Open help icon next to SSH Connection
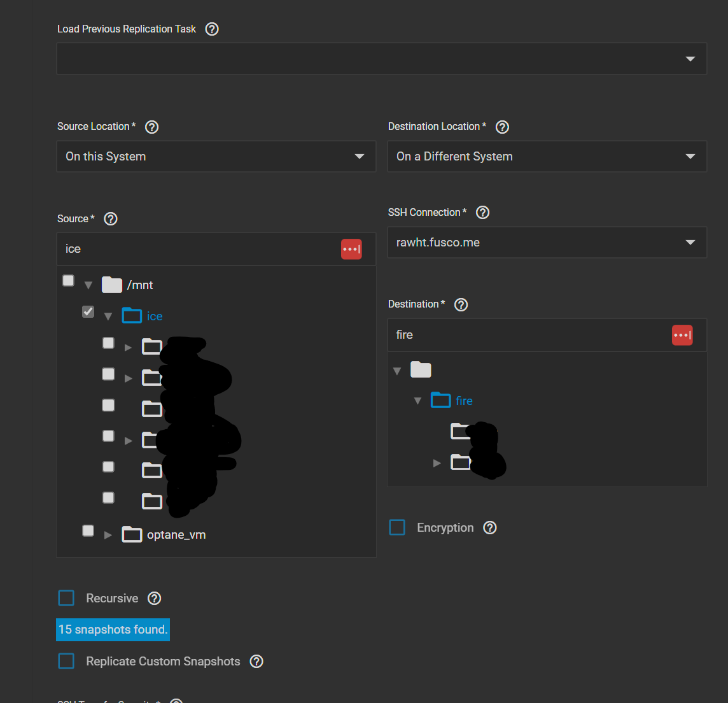 [483, 212]
